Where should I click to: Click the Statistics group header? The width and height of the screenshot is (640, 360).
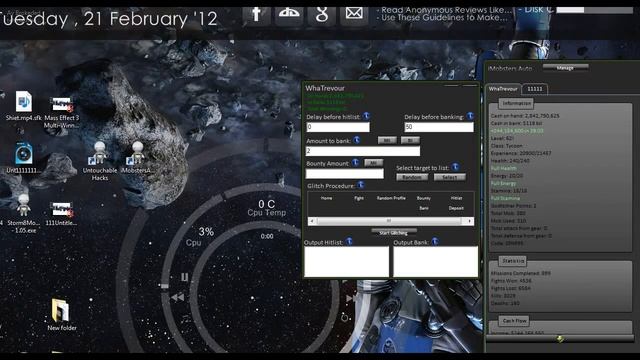(x=513, y=261)
